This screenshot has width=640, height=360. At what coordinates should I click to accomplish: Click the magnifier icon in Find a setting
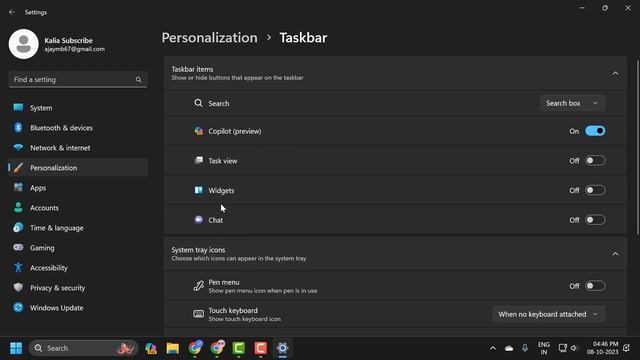[x=138, y=80]
